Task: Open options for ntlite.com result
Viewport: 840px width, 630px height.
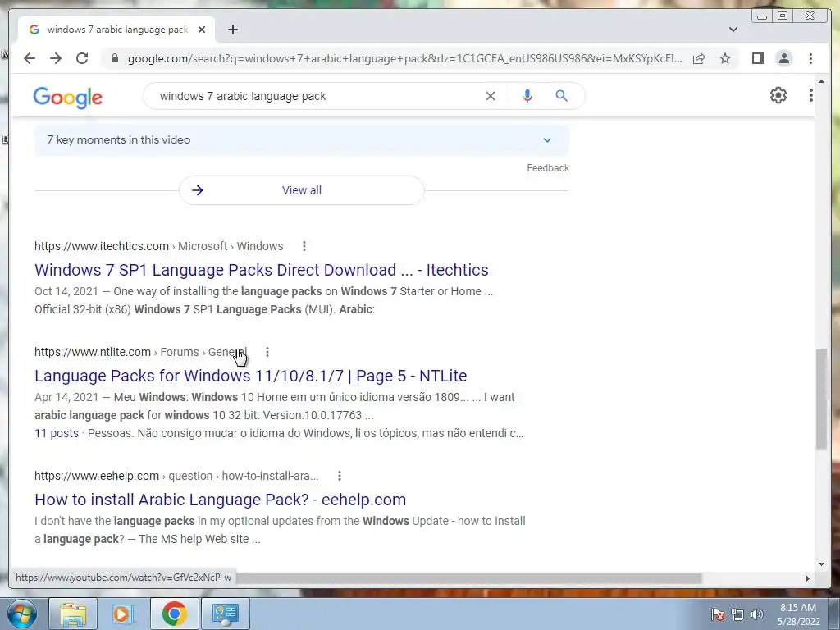Action: [x=267, y=352]
